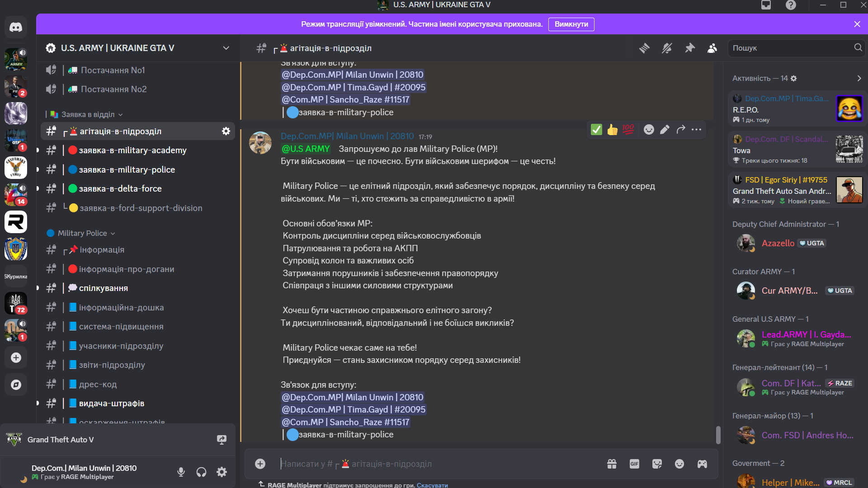Image resolution: width=868 pixels, height=488 pixels.
Task: Open заявка-в-military-police channel in sidebar
Action: click(138, 169)
